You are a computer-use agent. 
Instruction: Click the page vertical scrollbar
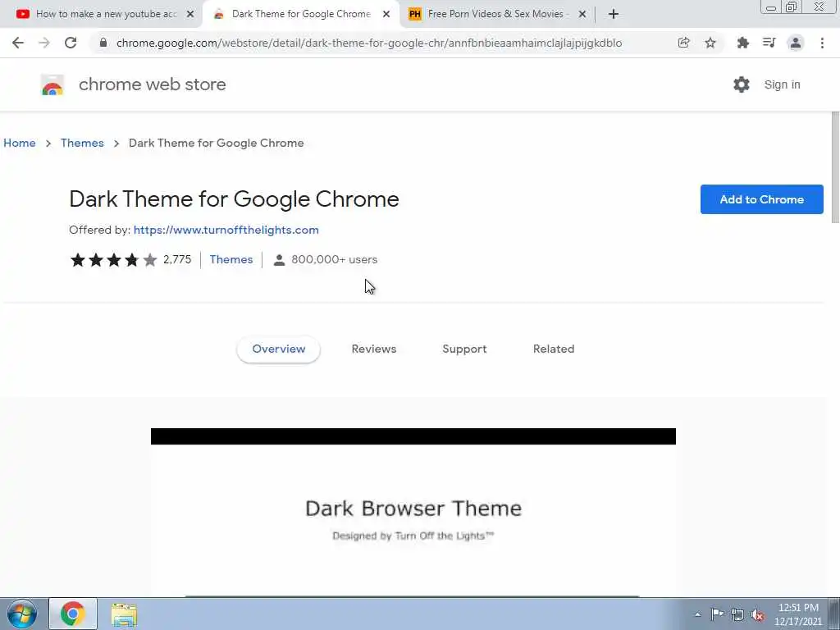pyautogui.click(x=835, y=167)
